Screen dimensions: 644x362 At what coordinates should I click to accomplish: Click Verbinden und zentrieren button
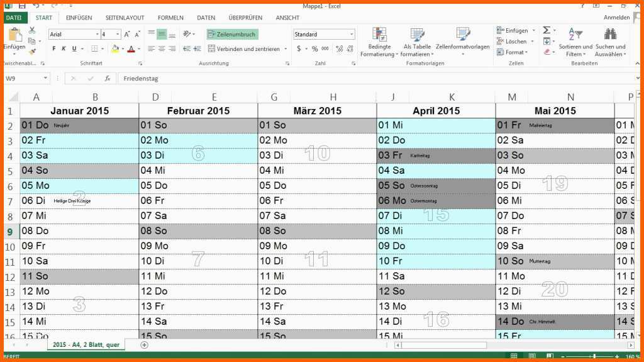click(243, 49)
